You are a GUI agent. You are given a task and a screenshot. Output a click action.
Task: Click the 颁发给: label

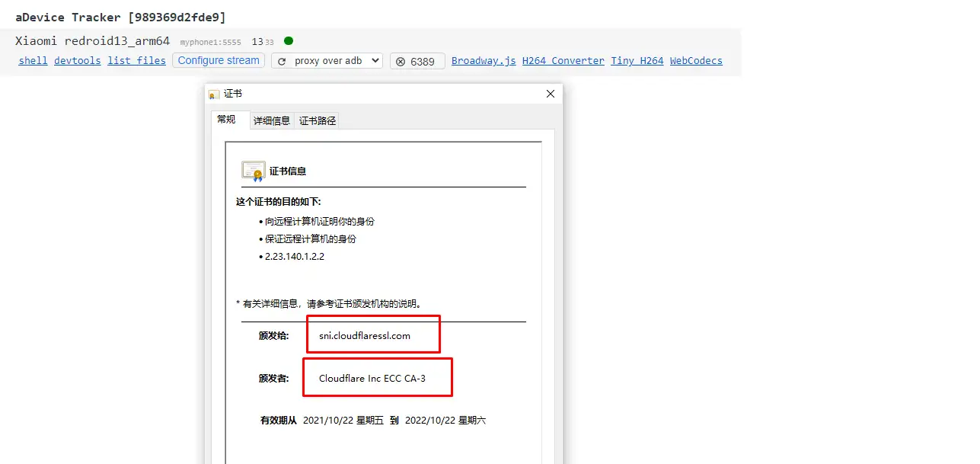coord(273,336)
